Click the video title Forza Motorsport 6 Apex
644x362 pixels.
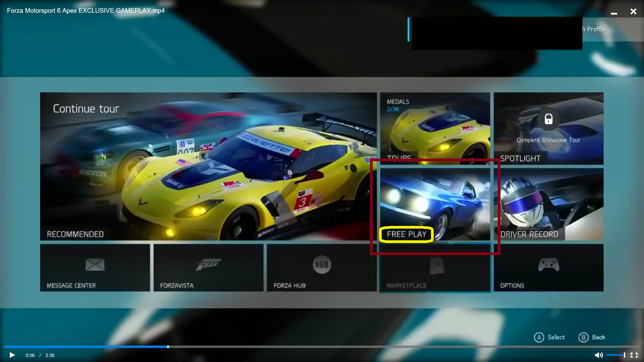(x=86, y=10)
